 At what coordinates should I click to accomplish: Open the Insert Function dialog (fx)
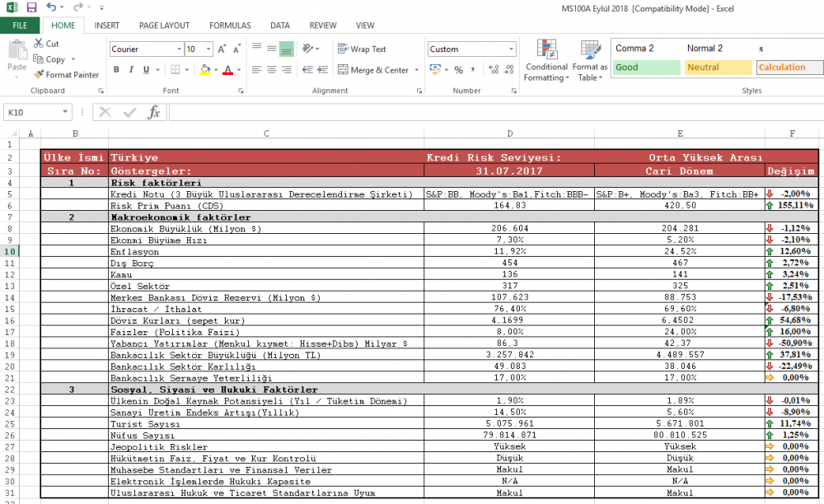pyautogui.click(x=153, y=112)
